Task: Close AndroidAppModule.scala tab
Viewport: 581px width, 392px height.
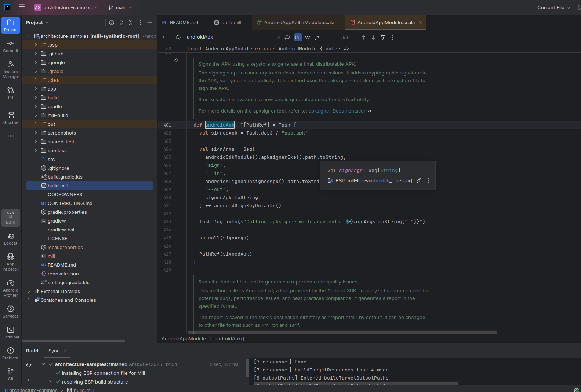Action: tap(420, 22)
